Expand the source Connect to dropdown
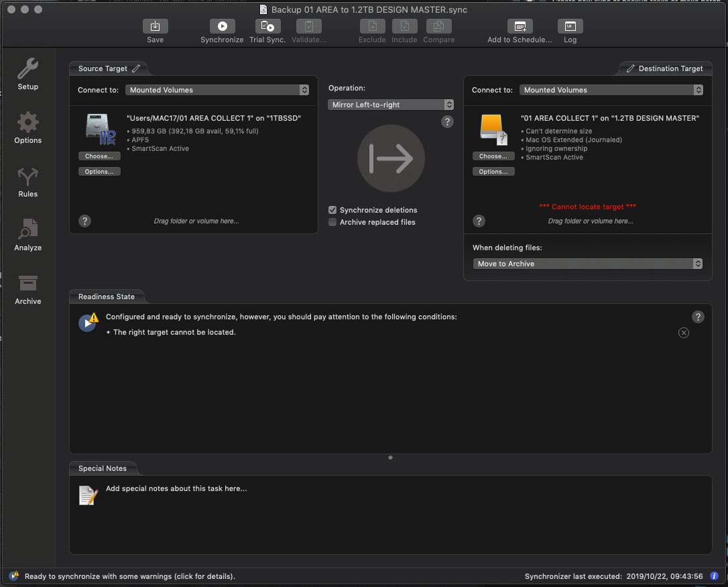The image size is (728, 587). tap(217, 90)
